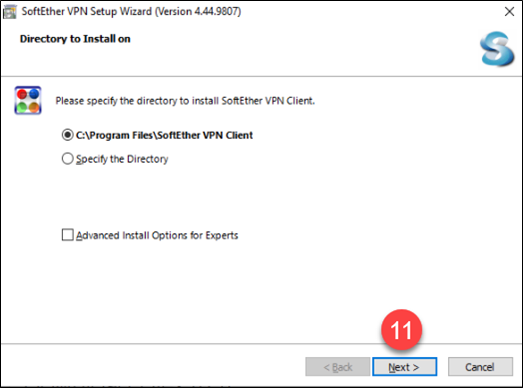Click the Version 4.44.9807 text in title bar
Screen dimensions: 523x388
198,12
